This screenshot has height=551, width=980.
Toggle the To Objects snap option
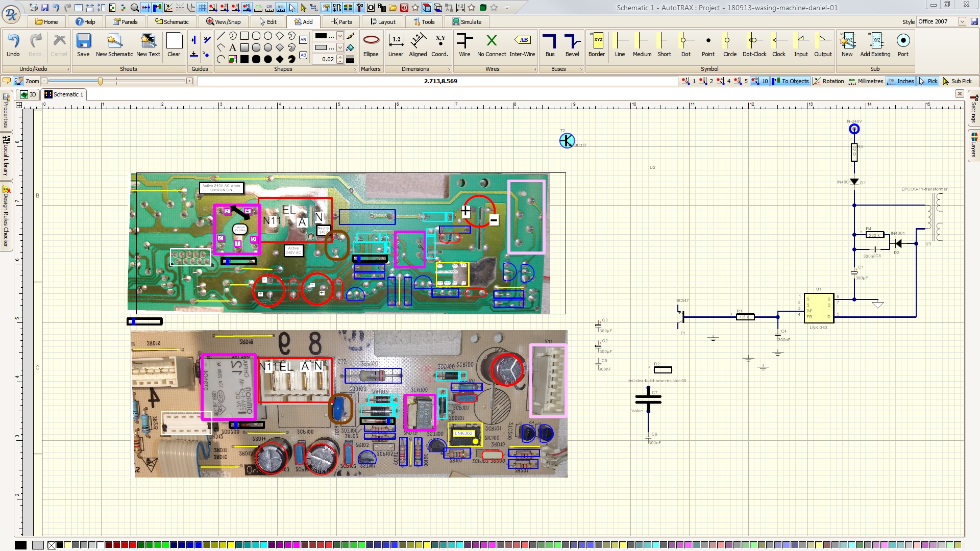tap(791, 81)
